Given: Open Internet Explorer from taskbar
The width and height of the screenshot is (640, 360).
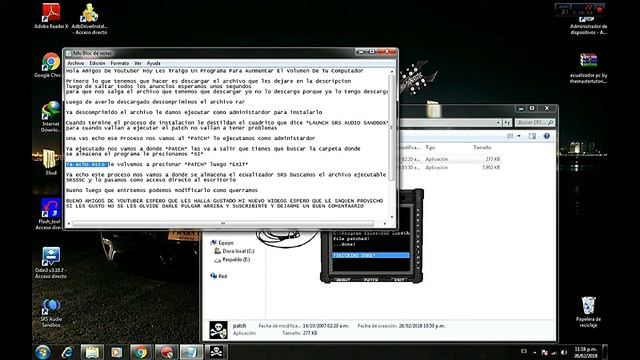Looking at the screenshot, I should pyautogui.click(x=67, y=352).
